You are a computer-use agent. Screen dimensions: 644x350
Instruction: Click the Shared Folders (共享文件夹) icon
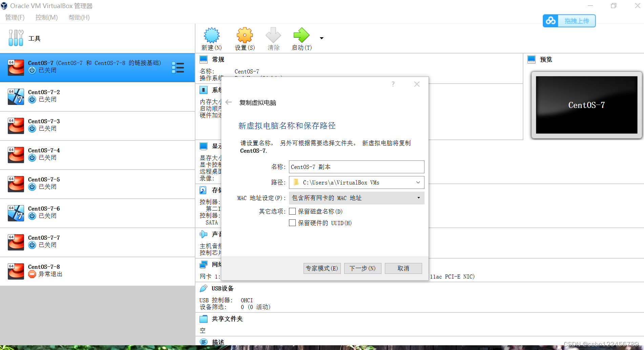click(x=204, y=319)
